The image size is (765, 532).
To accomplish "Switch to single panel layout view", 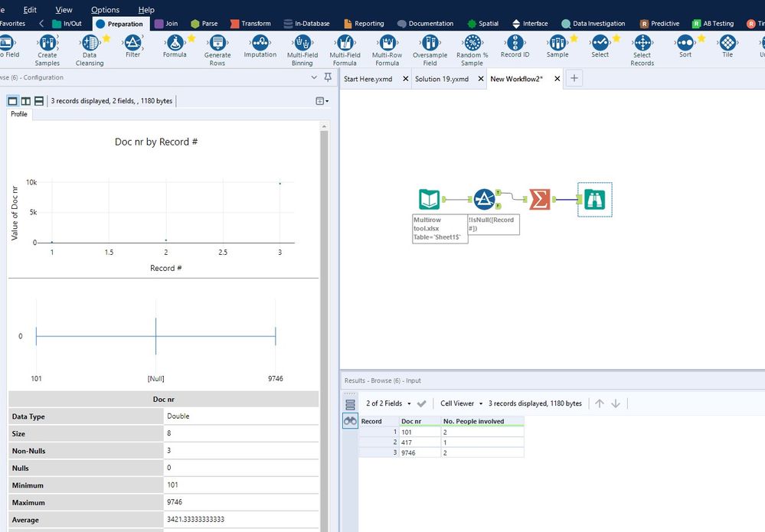I will (13, 101).
